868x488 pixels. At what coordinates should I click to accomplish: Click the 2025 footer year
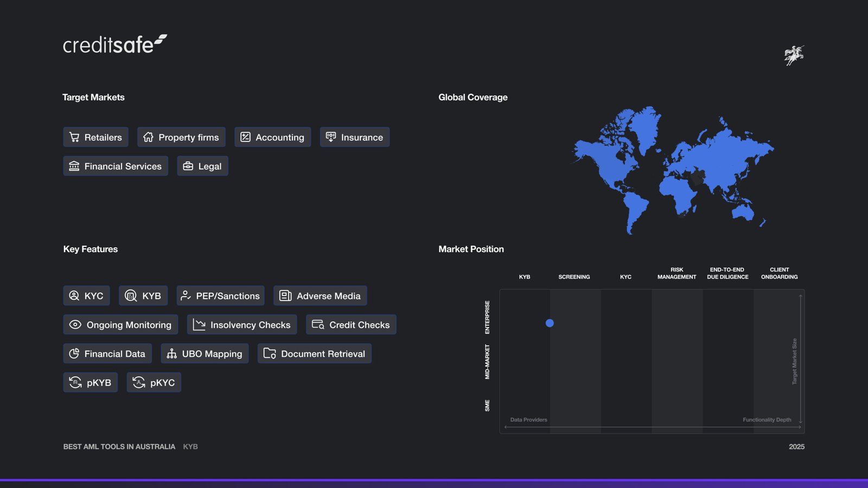pyautogui.click(x=796, y=447)
